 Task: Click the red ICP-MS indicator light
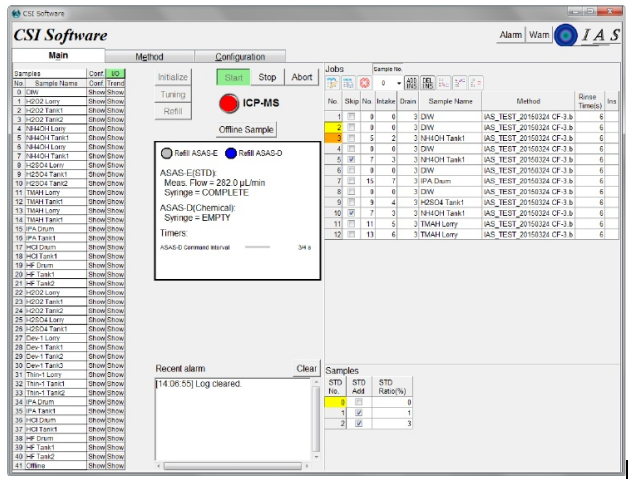228,104
